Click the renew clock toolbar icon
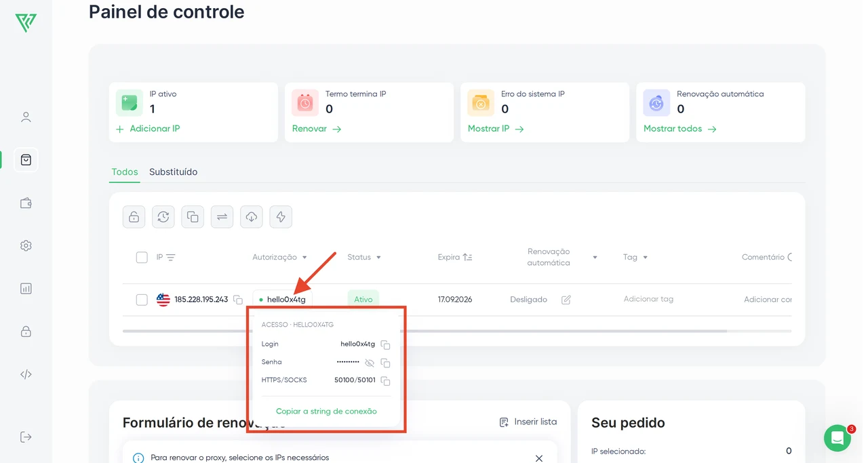Image resolution: width=868 pixels, height=463 pixels. 163,217
